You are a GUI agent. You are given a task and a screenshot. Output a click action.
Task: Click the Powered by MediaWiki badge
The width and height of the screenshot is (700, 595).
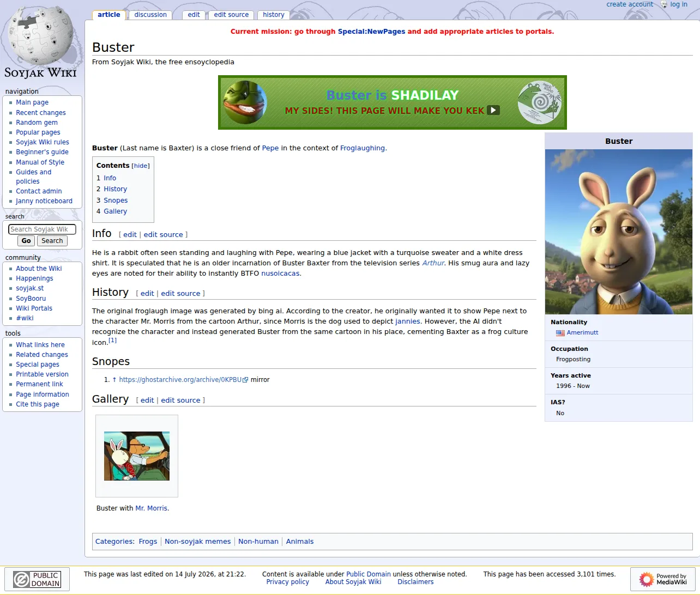click(x=663, y=579)
